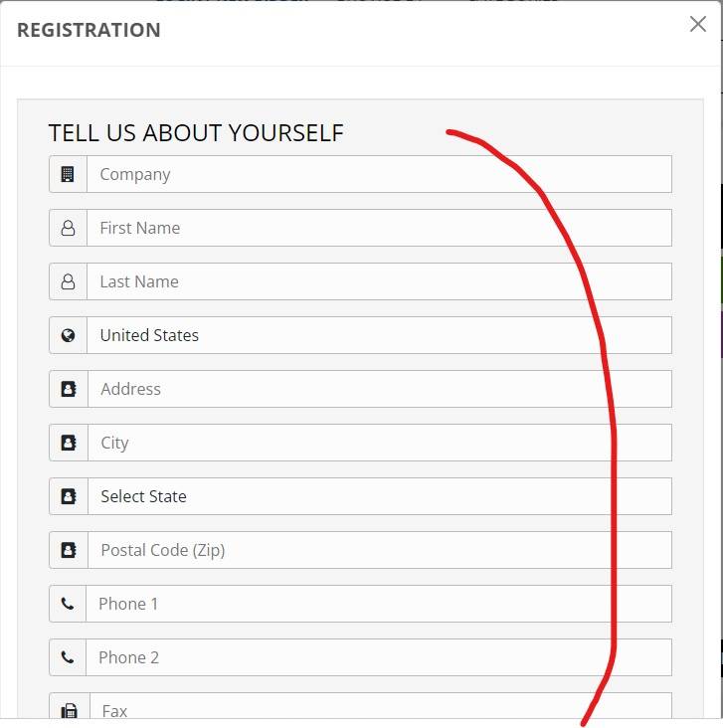This screenshot has height=728, width=723.
Task: Click the address book icon beside City
Action: point(69,443)
